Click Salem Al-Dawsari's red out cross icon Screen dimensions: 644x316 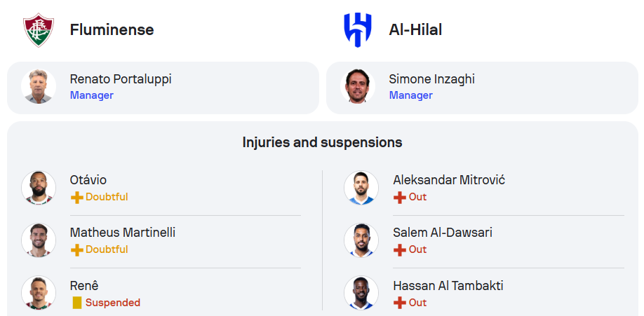tap(400, 250)
